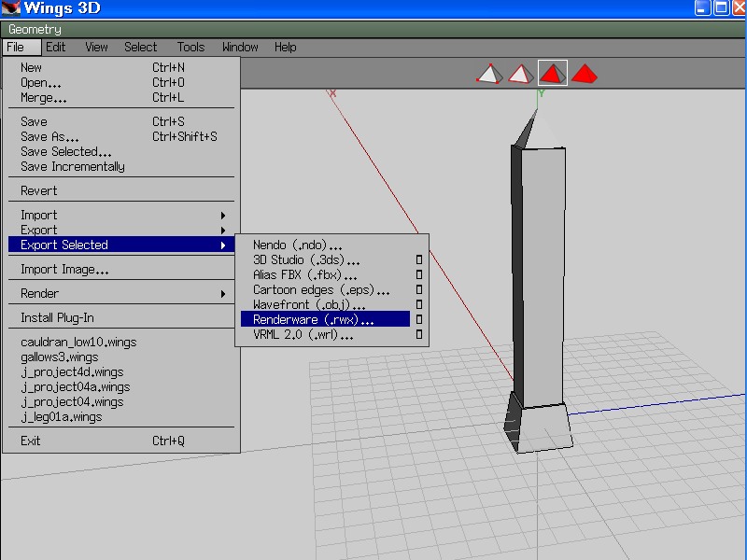Viewport: 747px width, 560px height.
Task: Expand the Import submenu arrow
Action: (x=223, y=216)
